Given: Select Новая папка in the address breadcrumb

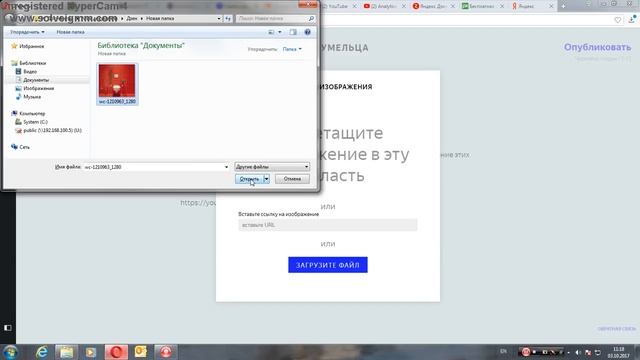Looking at the screenshot, I should point(160,18).
